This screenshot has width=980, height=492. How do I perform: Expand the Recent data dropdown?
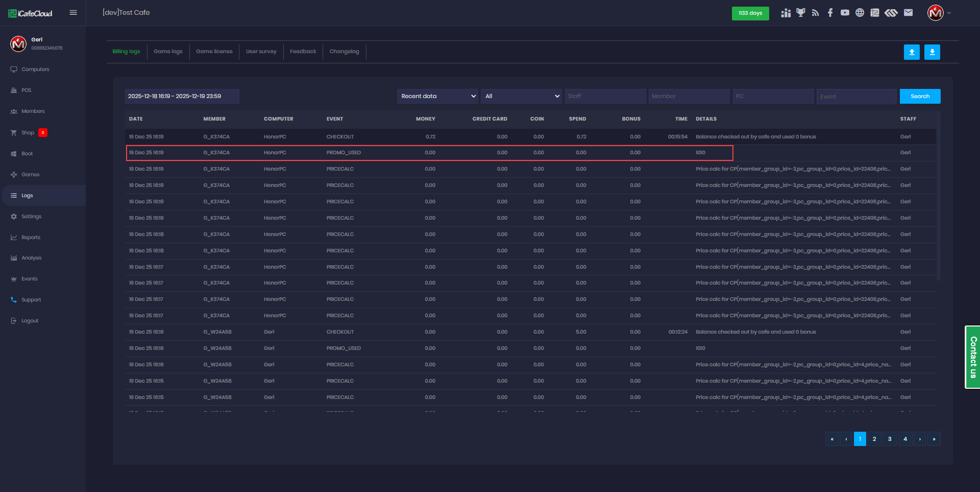437,96
